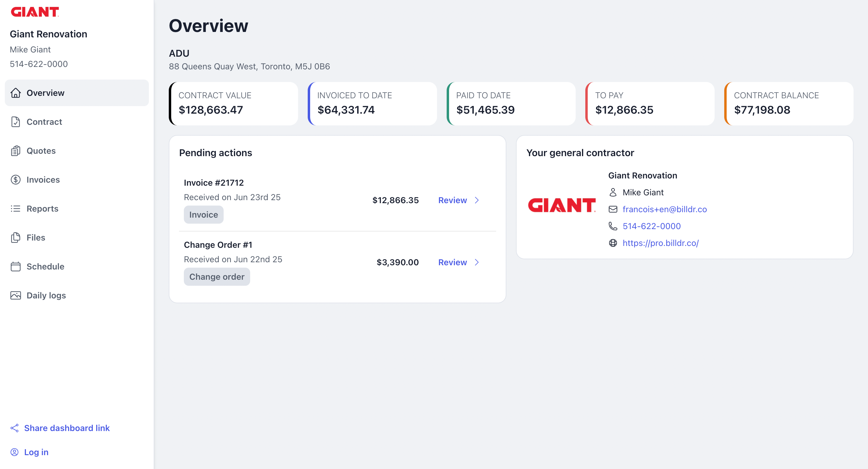Click the Your general contractor heading

tap(580, 153)
